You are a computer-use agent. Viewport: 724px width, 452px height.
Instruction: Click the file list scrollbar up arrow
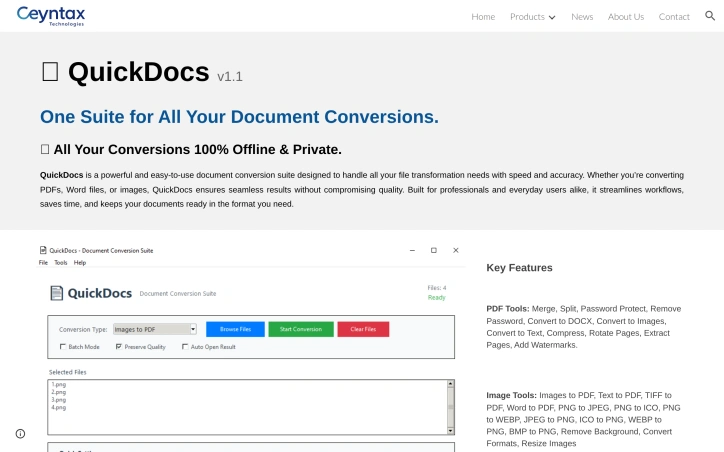[x=450, y=384]
